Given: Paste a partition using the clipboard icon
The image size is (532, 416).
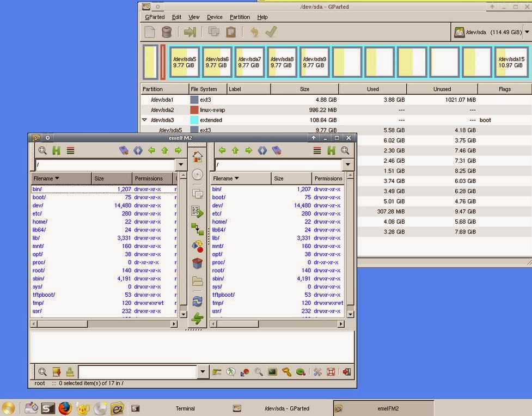Looking at the screenshot, I should [230, 32].
